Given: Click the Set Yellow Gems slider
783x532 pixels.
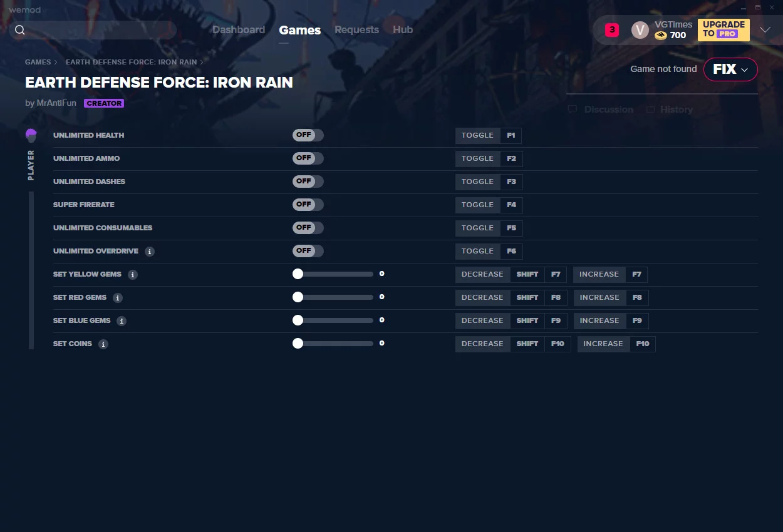Looking at the screenshot, I should click(333, 274).
